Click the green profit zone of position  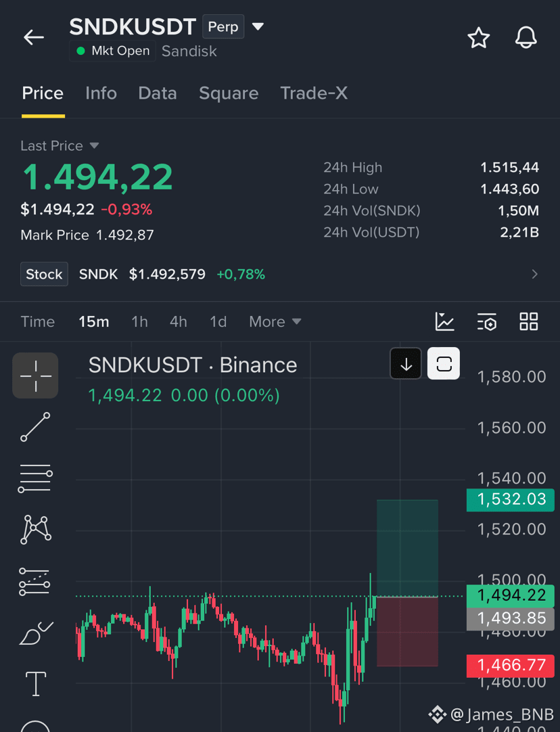tap(407, 548)
